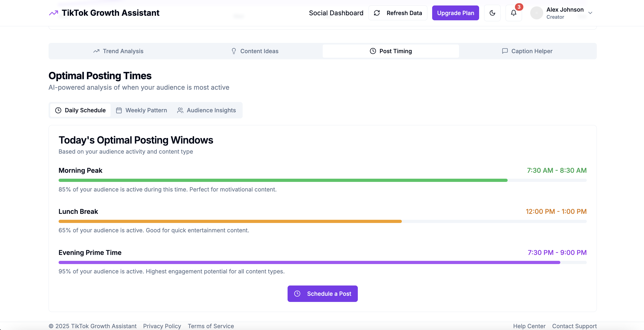Toggle dark mode with moon icon
The width and height of the screenshot is (644, 330).
(x=492, y=13)
